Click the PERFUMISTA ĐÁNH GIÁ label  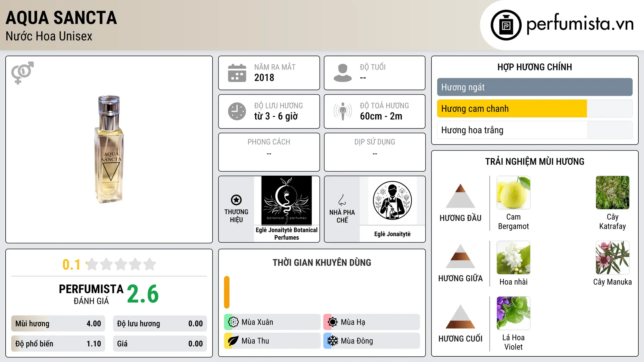click(x=91, y=294)
